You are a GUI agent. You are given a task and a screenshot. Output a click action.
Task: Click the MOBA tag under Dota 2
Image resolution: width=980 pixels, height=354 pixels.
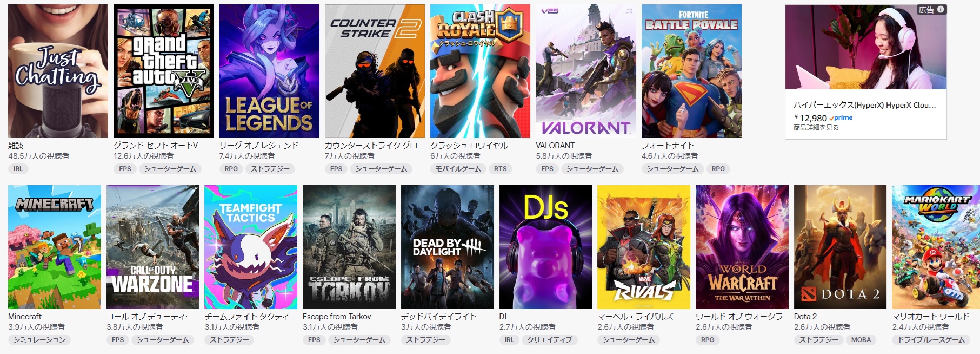[861, 340]
